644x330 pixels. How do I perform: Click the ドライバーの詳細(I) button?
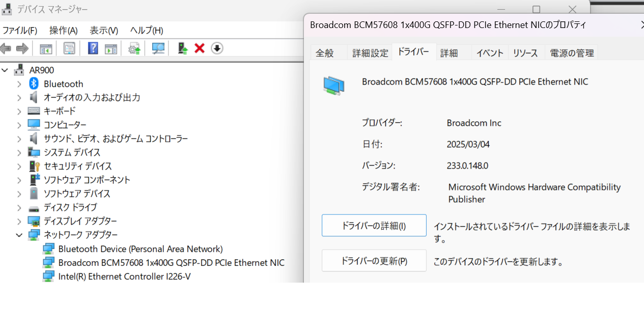[x=374, y=226]
